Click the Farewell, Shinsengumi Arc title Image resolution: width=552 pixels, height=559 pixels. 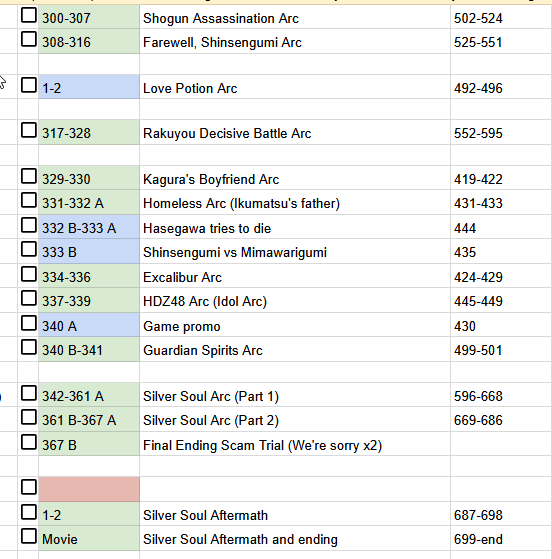coord(222,42)
